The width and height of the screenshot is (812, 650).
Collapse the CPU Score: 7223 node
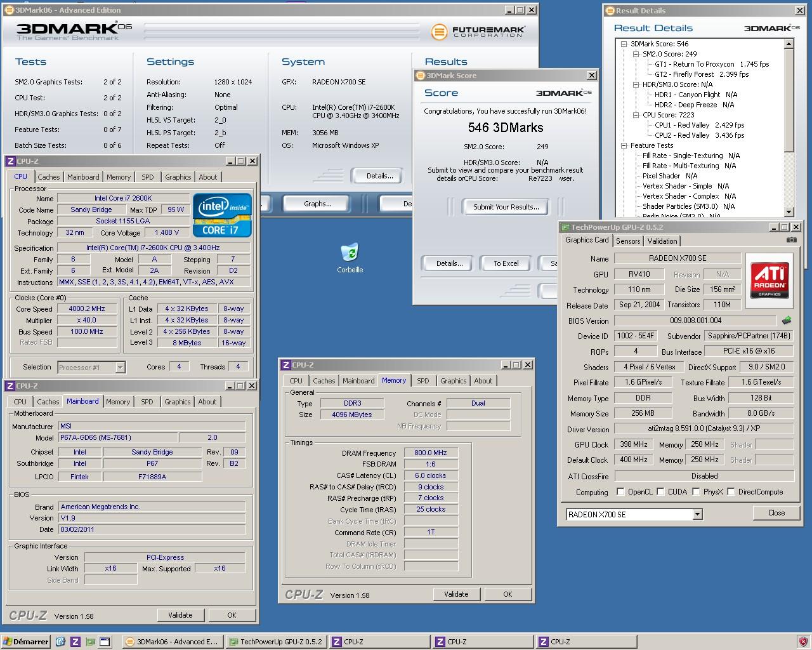(636, 115)
